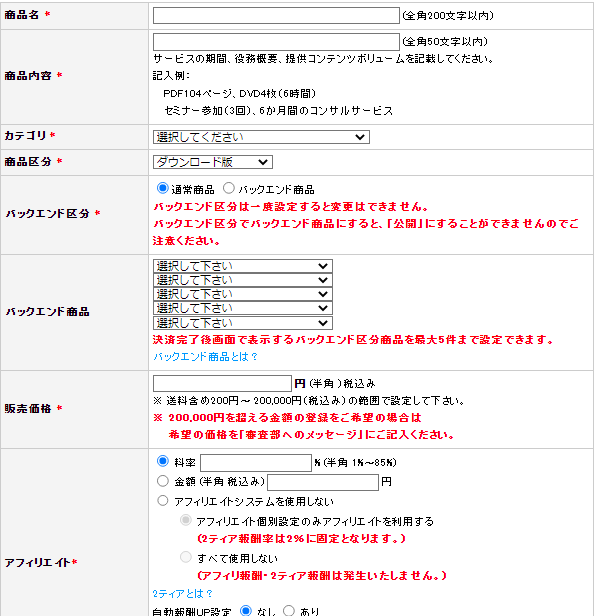Click the 2ティア報酬率は2%に固定 notice
This screenshot has width=595, height=616.
pos(301,539)
